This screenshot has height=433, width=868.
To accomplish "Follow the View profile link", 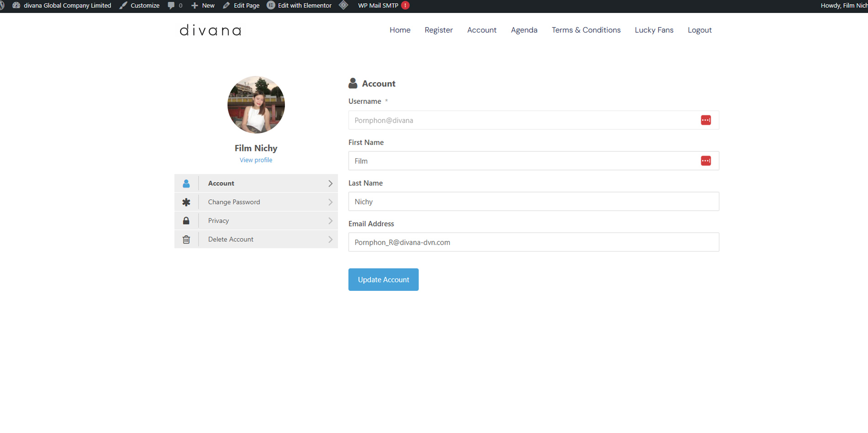I will tap(256, 160).
